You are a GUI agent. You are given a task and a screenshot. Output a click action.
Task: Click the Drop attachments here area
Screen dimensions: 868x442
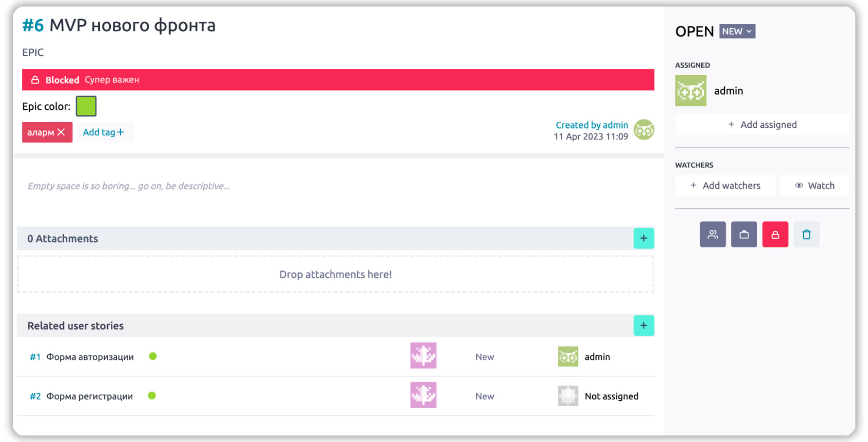(x=335, y=275)
